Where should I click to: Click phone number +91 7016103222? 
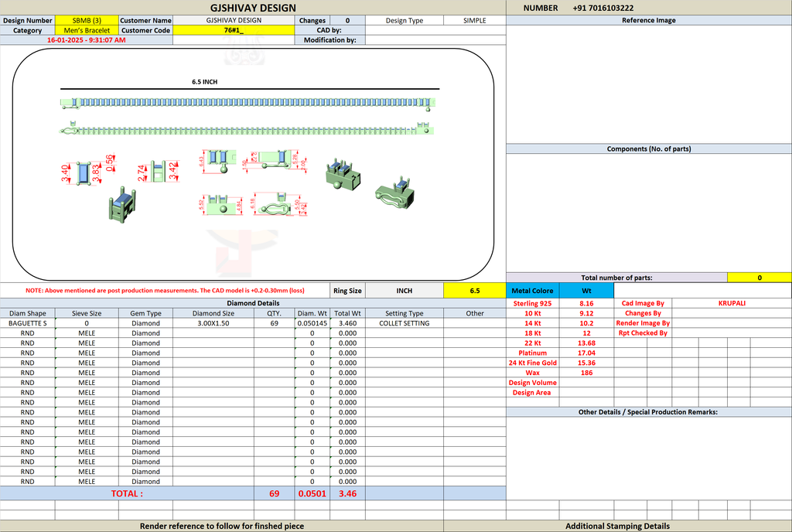coord(603,8)
